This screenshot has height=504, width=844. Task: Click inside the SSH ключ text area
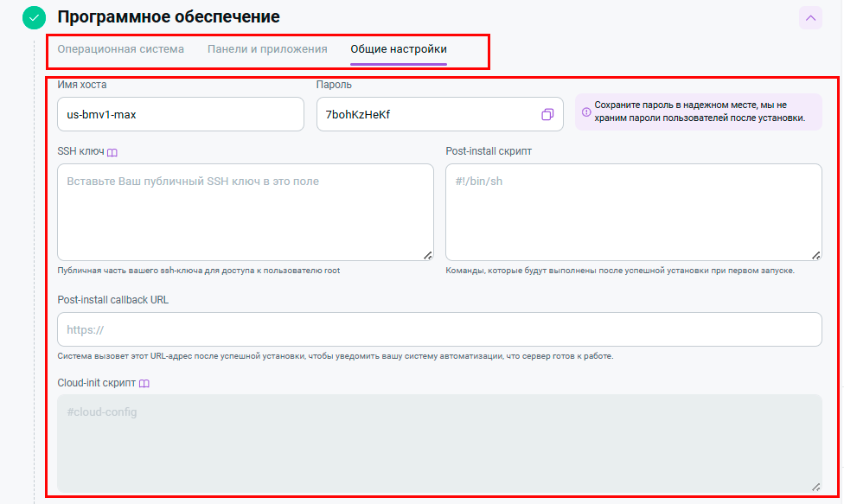pos(245,212)
